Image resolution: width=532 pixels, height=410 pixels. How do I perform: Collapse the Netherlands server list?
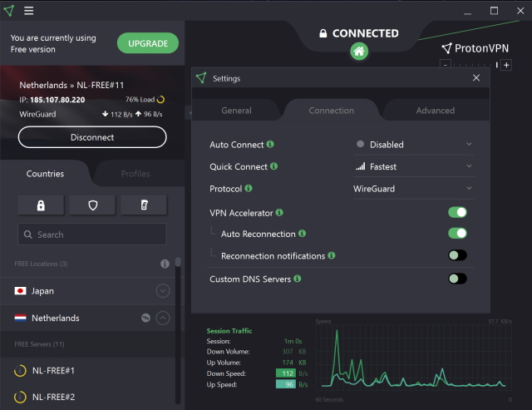163,318
